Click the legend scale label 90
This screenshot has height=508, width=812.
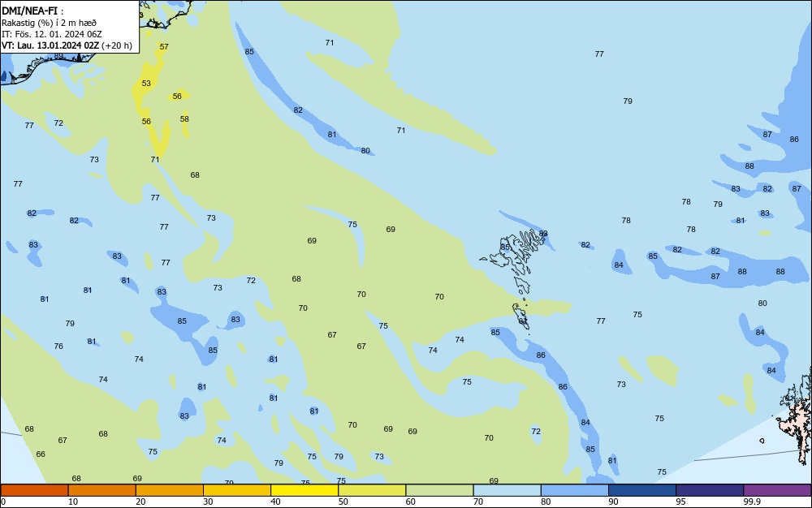point(613,502)
